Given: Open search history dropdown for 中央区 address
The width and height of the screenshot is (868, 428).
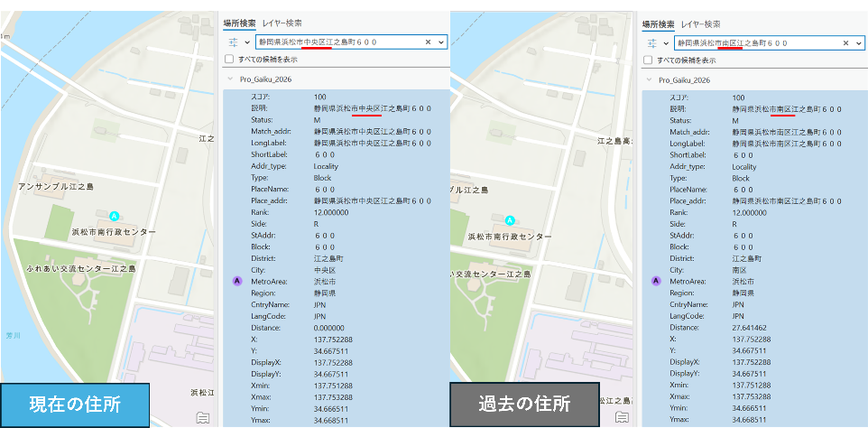Looking at the screenshot, I should pos(441,42).
